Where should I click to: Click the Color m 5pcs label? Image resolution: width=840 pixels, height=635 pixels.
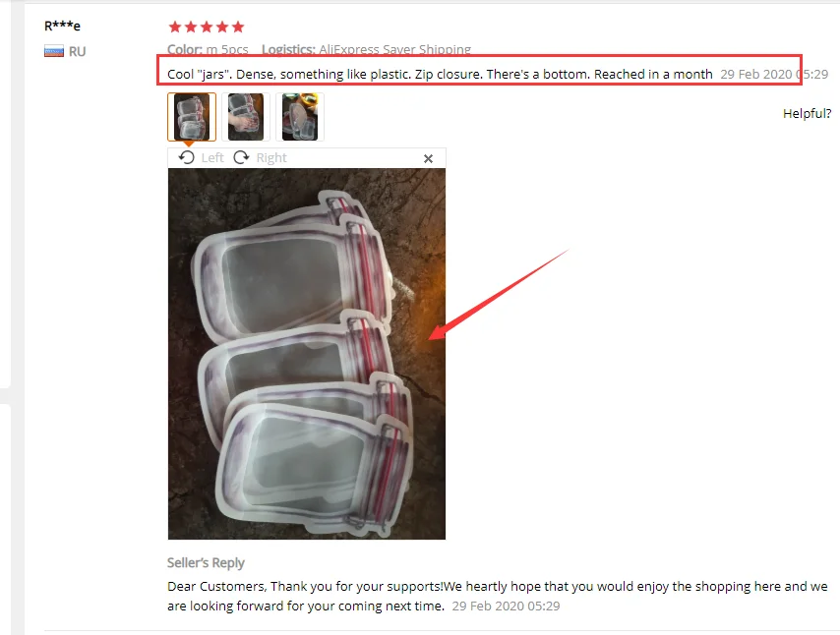coord(208,50)
